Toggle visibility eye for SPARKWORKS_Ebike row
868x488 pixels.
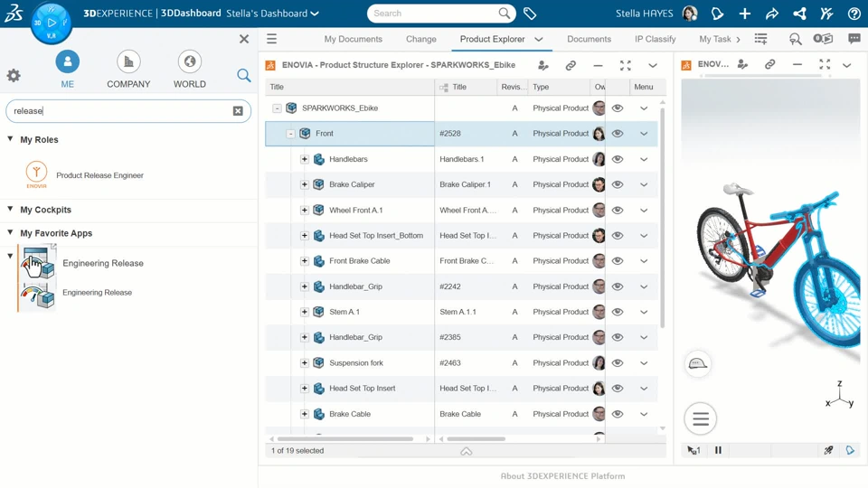click(x=618, y=108)
